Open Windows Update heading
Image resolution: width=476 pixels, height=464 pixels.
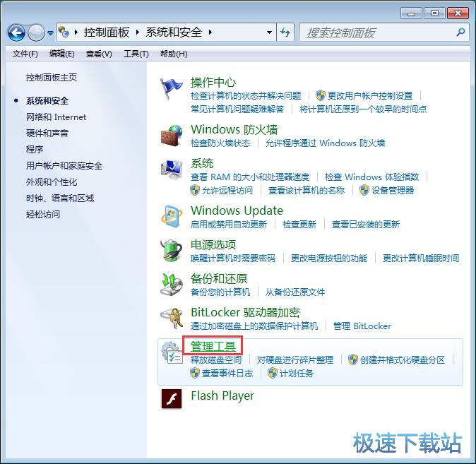tap(237, 210)
